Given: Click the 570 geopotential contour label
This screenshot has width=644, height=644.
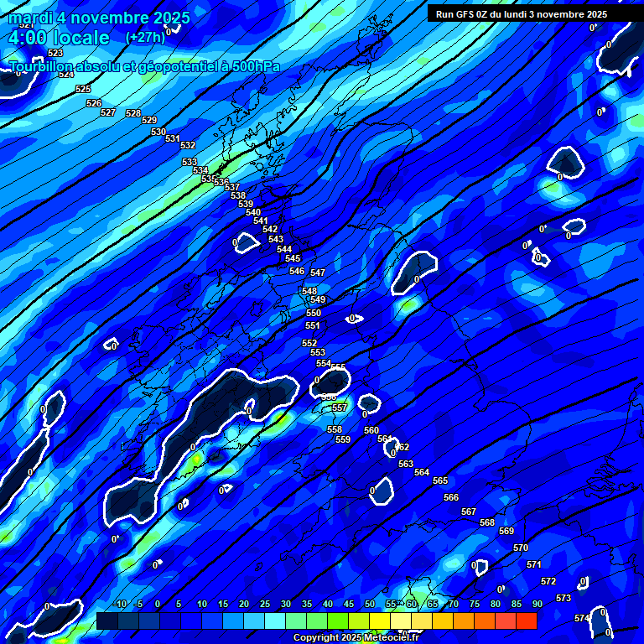Looking at the screenshot, I should click(521, 548).
